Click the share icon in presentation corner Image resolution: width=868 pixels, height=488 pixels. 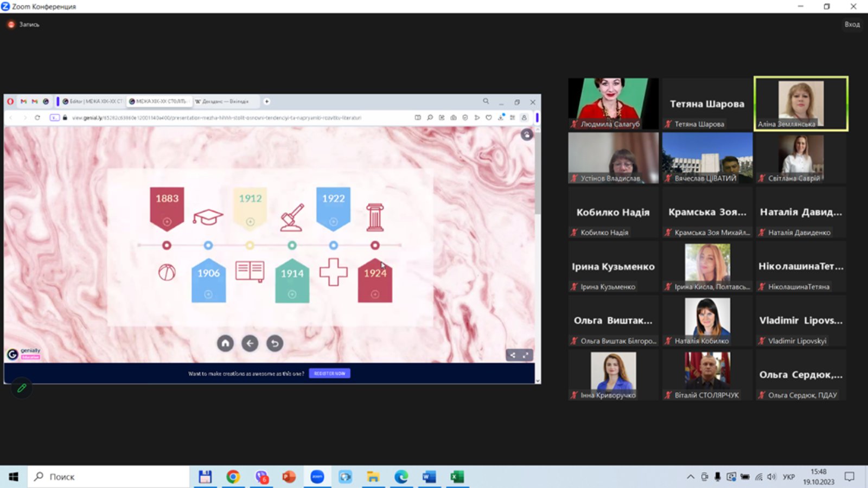pyautogui.click(x=513, y=355)
